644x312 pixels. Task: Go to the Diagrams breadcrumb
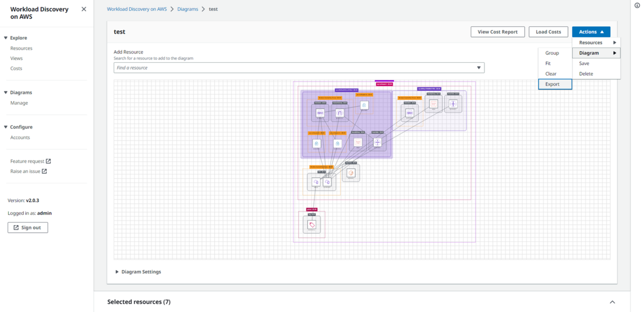click(x=188, y=9)
